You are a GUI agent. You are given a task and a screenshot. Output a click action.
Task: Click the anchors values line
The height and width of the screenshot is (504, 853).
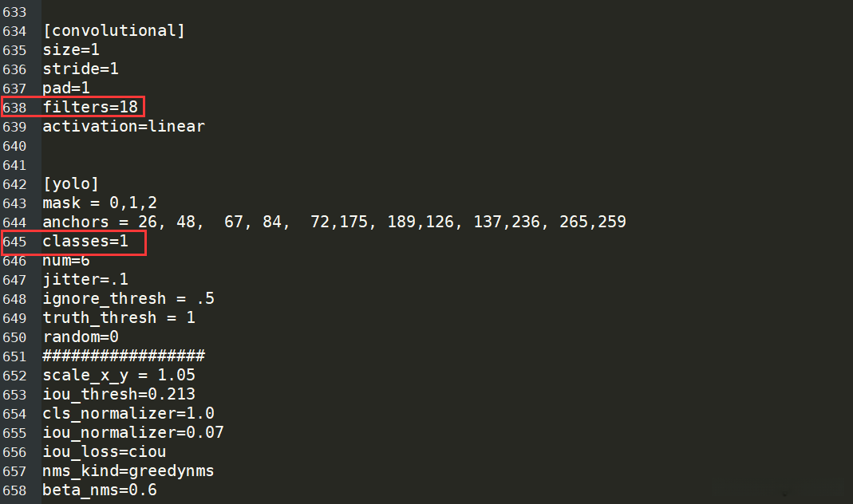coord(334,222)
